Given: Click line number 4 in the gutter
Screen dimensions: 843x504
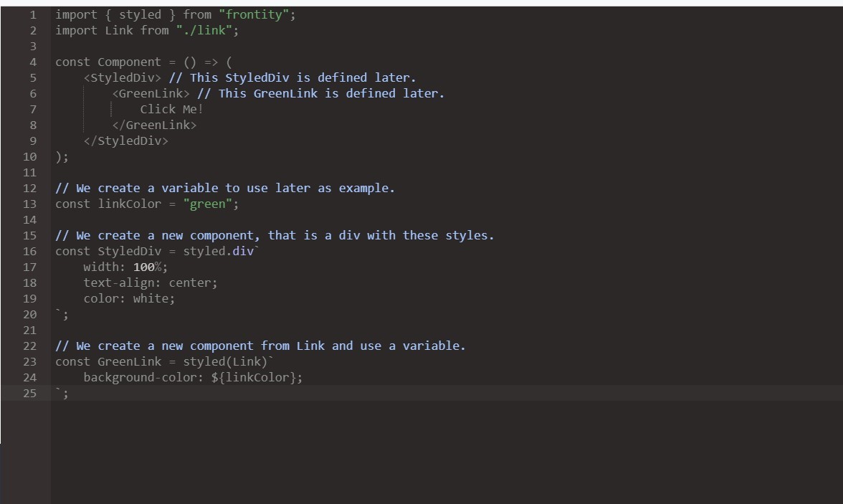Looking at the screenshot, I should pos(32,62).
